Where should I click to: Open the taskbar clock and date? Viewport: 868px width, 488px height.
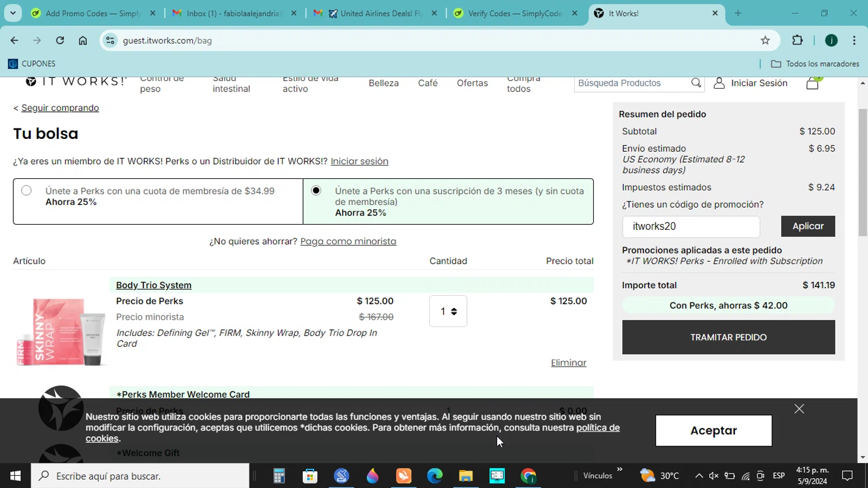(x=812, y=476)
